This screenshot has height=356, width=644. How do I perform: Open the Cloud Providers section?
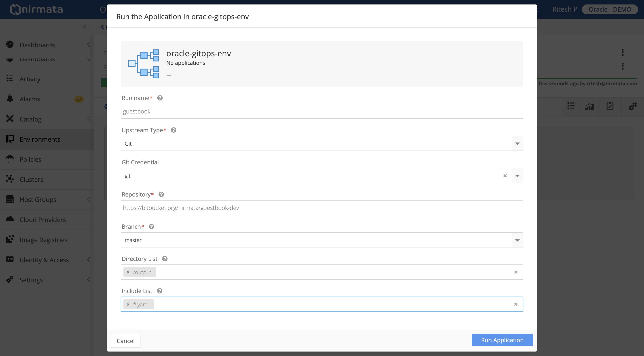pyautogui.click(x=42, y=220)
